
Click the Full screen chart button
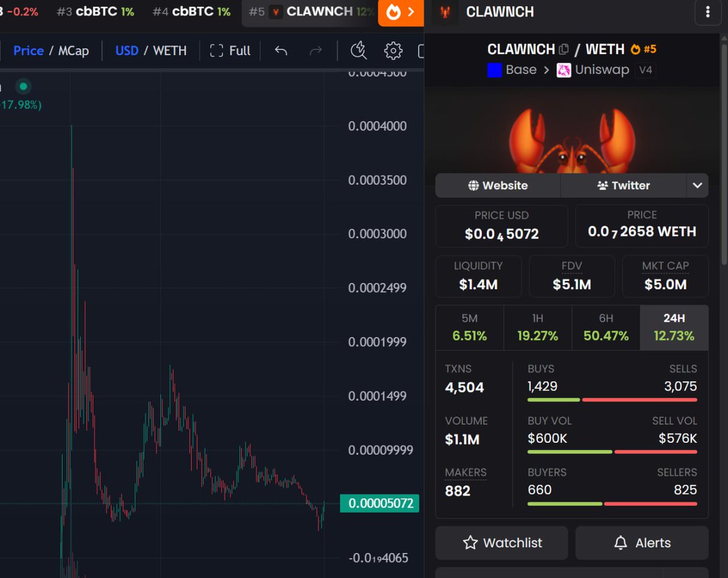[230, 51]
